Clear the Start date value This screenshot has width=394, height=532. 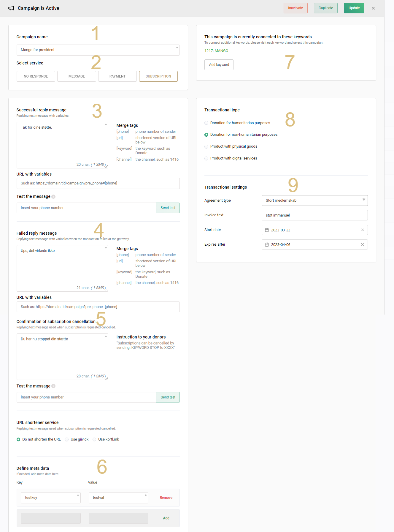362,230
